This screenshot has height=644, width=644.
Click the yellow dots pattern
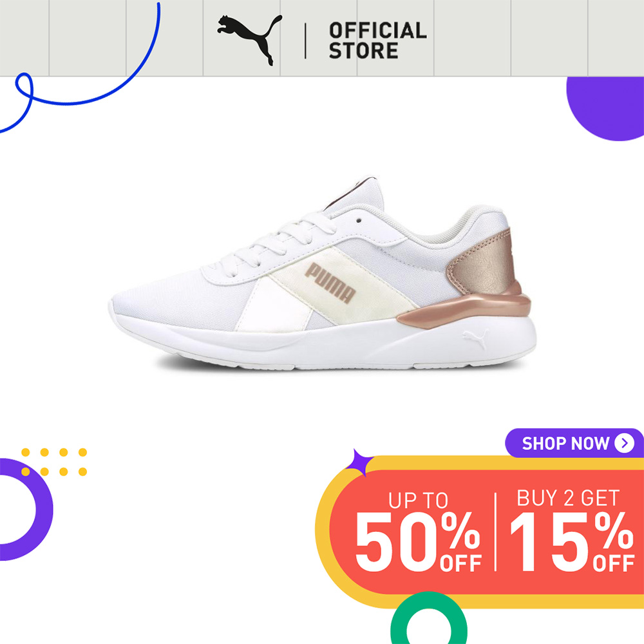click(54, 462)
